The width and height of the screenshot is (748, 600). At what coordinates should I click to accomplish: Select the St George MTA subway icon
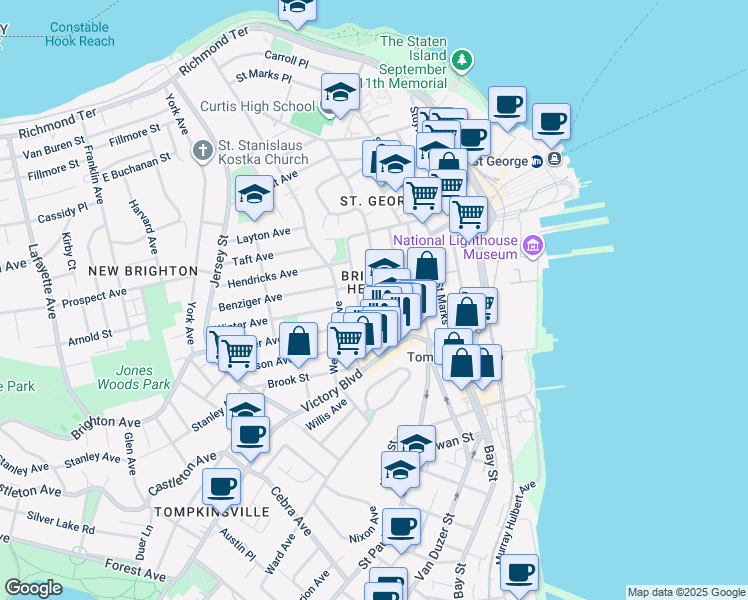coord(537,161)
